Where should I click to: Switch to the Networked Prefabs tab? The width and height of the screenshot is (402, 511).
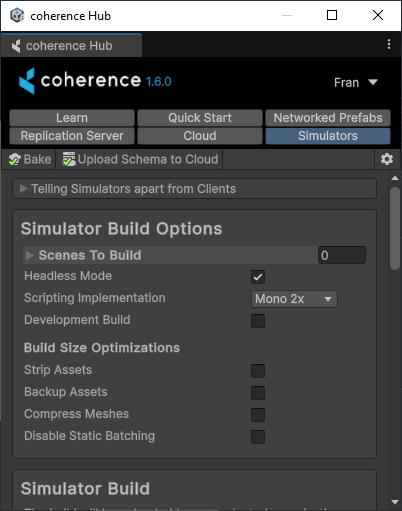(328, 118)
